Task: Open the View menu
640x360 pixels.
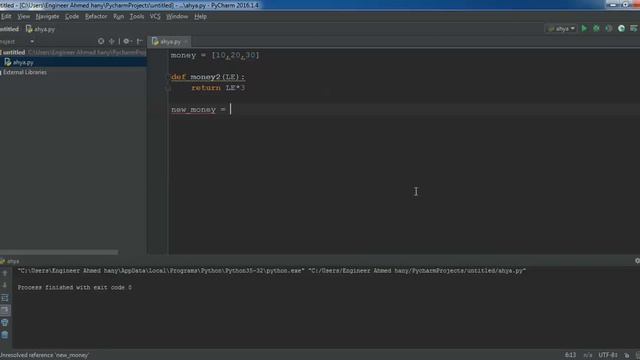Action: [x=23, y=17]
